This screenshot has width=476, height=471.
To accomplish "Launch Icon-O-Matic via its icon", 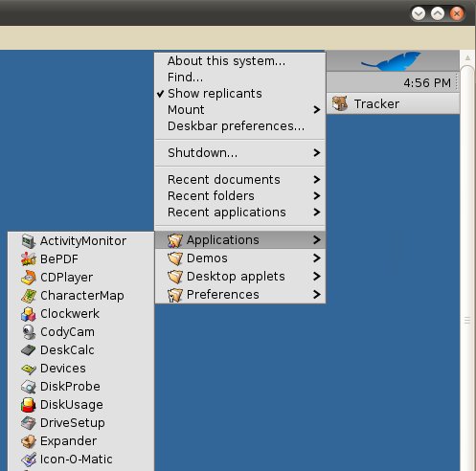I will click(29, 460).
